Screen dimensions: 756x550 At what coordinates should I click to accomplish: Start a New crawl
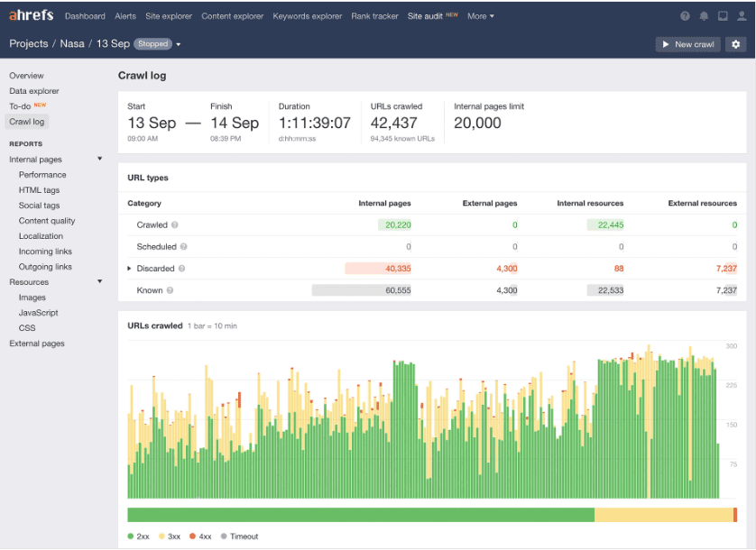click(687, 43)
